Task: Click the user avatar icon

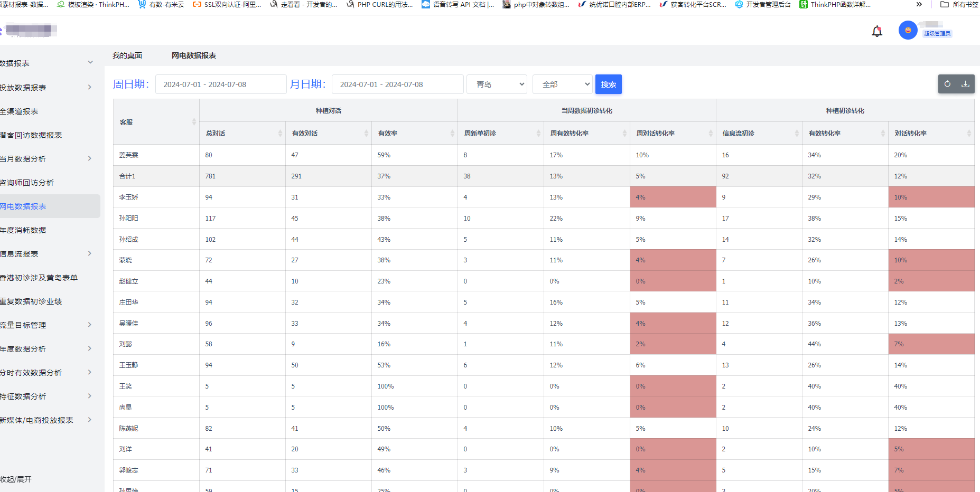Action: pyautogui.click(x=908, y=30)
